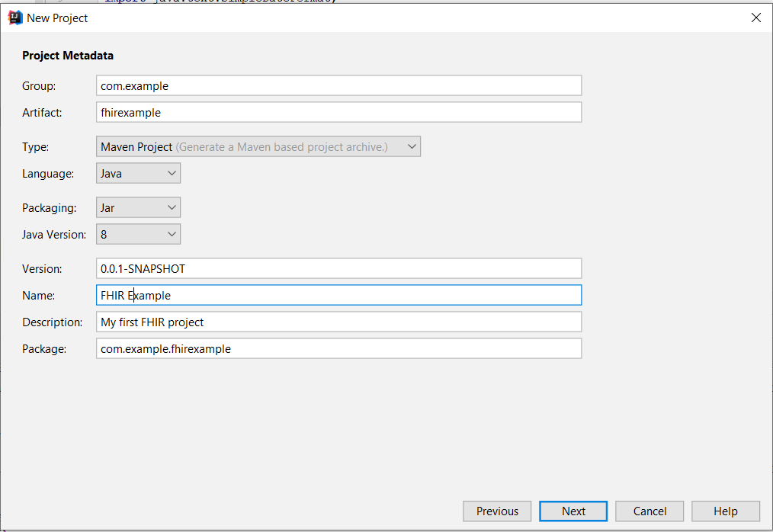This screenshot has width=773, height=532.
Task: Open Help for this dialog
Action: click(x=725, y=511)
